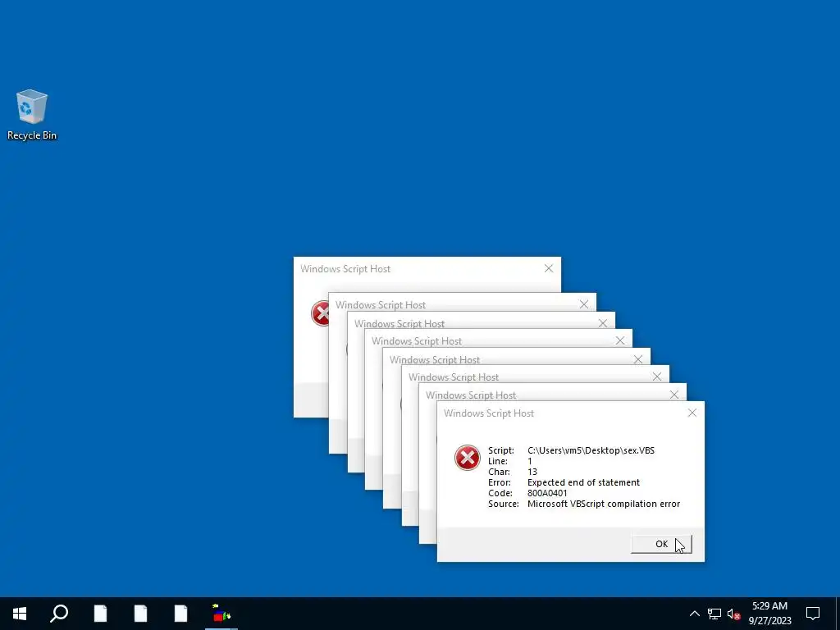Click the muted volume tray icon

(x=733, y=614)
